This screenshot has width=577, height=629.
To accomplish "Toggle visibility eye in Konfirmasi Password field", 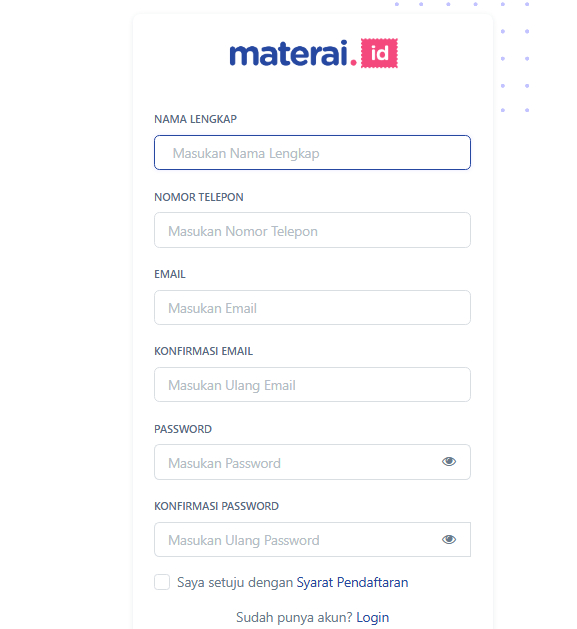I will pyautogui.click(x=449, y=540).
